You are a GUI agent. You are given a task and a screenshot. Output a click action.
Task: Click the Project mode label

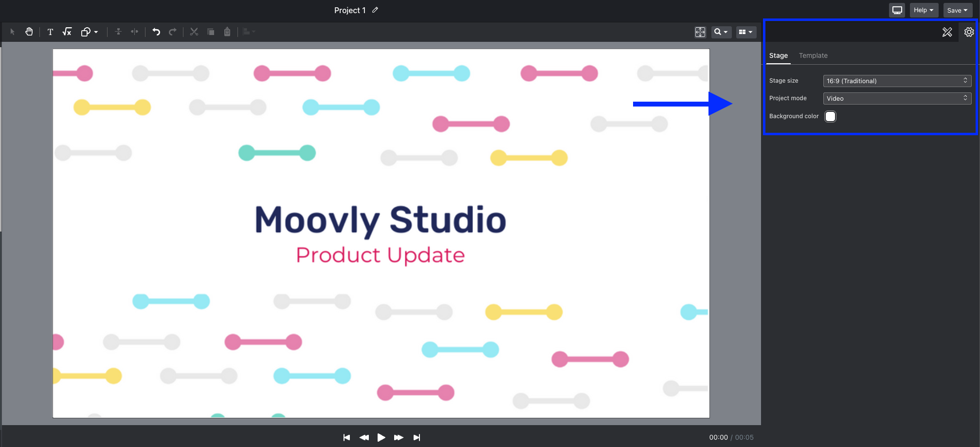788,98
